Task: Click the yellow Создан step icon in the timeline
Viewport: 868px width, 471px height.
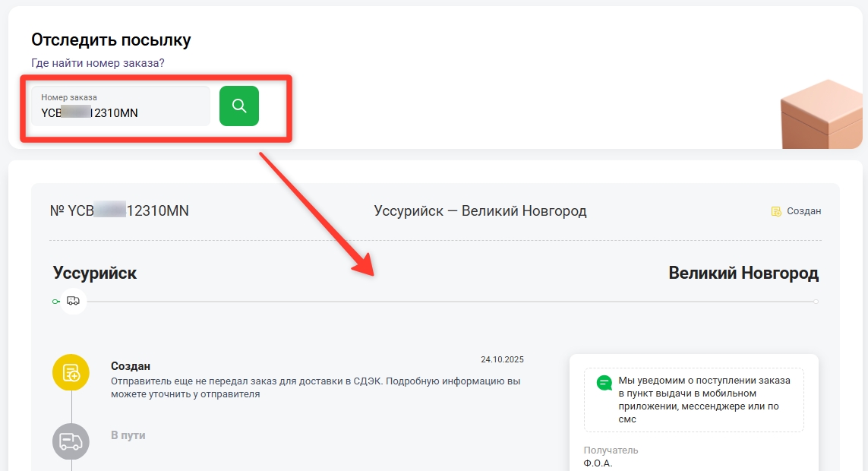Action: tap(71, 372)
